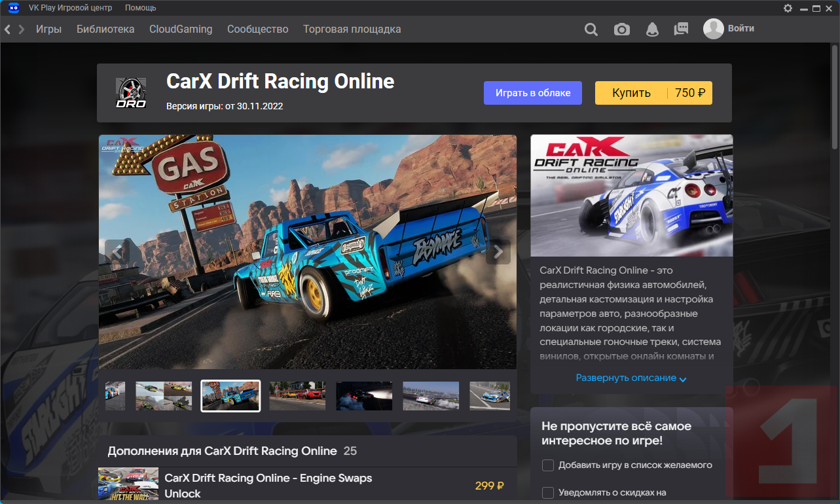
Task: Check Добавить игру в список желаемого
Action: (548, 465)
